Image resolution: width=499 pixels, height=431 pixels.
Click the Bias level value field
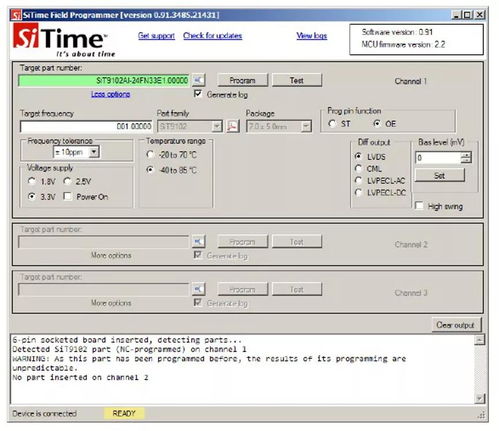pyautogui.click(x=439, y=158)
